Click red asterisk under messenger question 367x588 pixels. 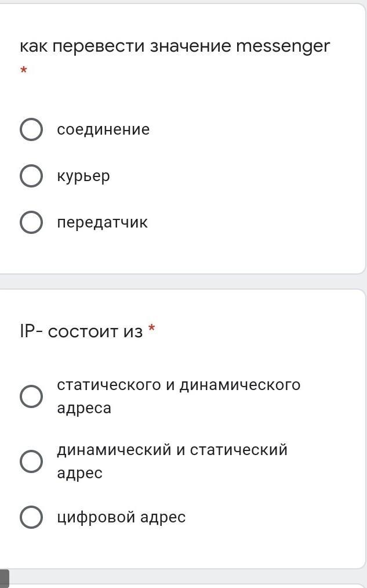[x=24, y=71]
